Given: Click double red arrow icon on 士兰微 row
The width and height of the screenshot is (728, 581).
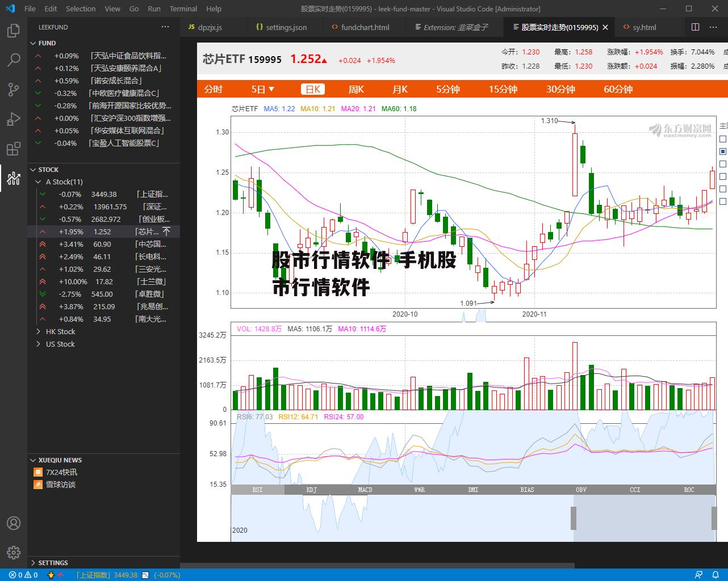Looking at the screenshot, I should pyautogui.click(x=42, y=281).
